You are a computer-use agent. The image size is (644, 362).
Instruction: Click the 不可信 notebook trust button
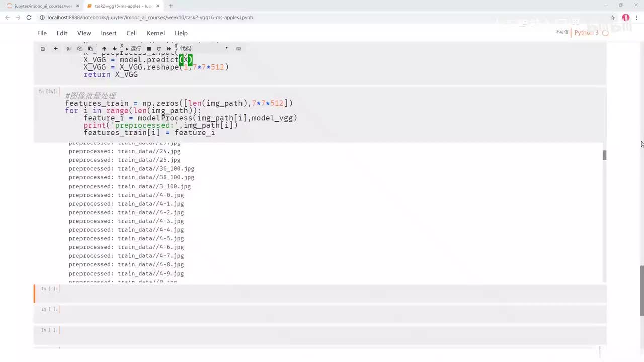click(x=562, y=32)
